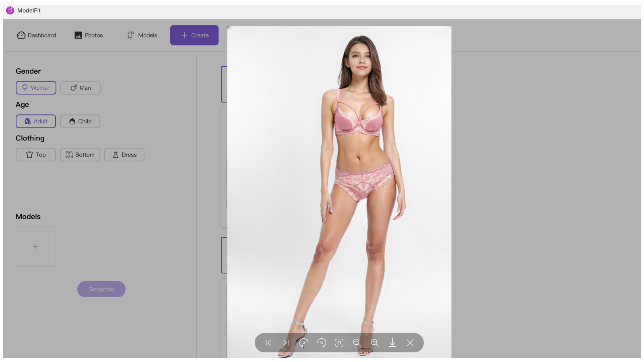The width and height of the screenshot is (644, 362).
Task: Open the Dashboard section
Action: tap(36, 35)
